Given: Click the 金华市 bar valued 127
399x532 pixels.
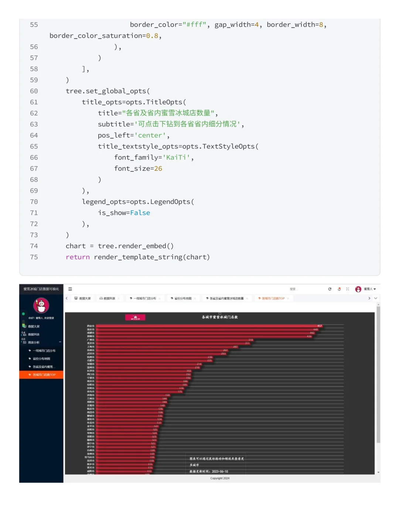Looking at the screenshot, I should (x=127, y=426).
